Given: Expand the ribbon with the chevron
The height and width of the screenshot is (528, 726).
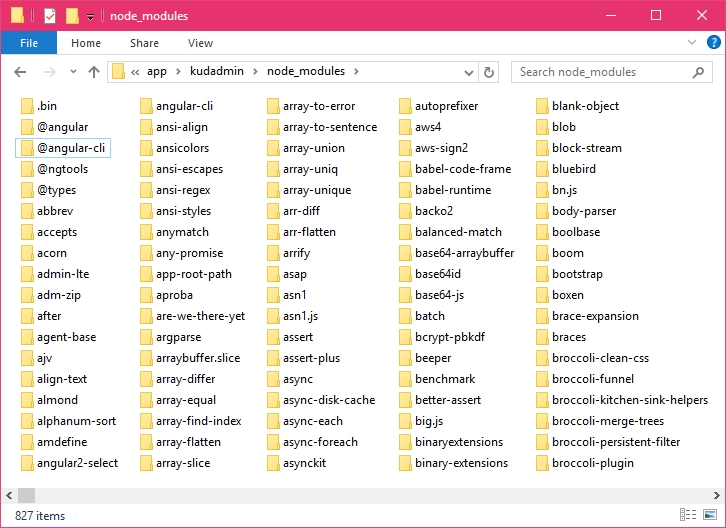Looking at the screenshot, I should click(692, 43).
